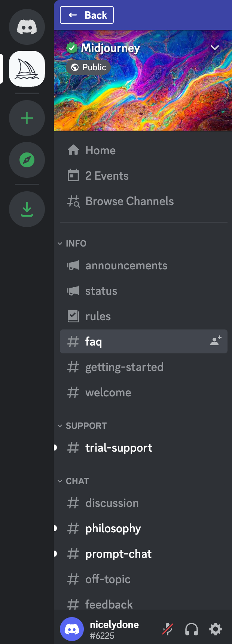The height and width of the screenshot is (644, 232).
Task: Open the Add a Server plus icon
Action: pyautogui.click(x=27, y=118)
